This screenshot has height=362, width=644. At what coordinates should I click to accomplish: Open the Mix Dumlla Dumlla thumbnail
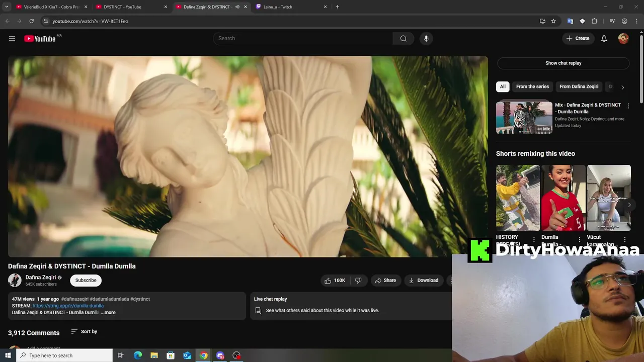524,118
